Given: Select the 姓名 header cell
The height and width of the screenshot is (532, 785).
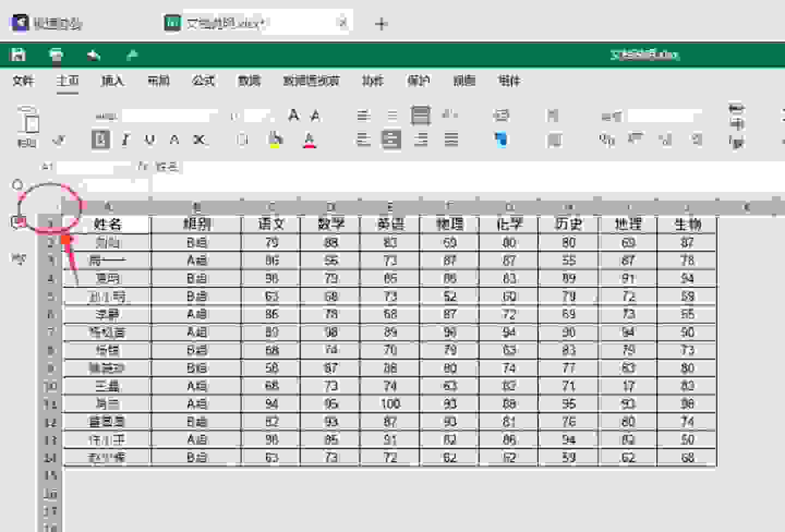Looking at the screenshot, I should (x=107, y=224).
